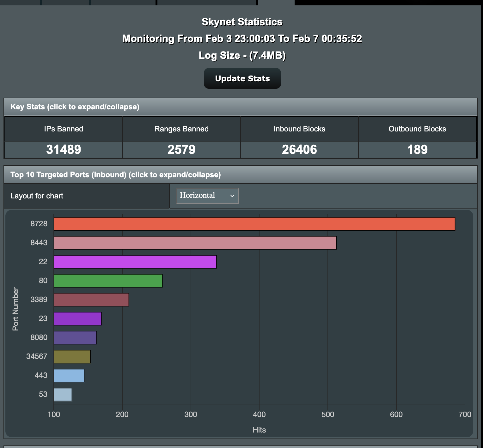Collapse the Key Stats section header
Image resolution: width=483 pixels, height=448 pixels.
[241, 107]
